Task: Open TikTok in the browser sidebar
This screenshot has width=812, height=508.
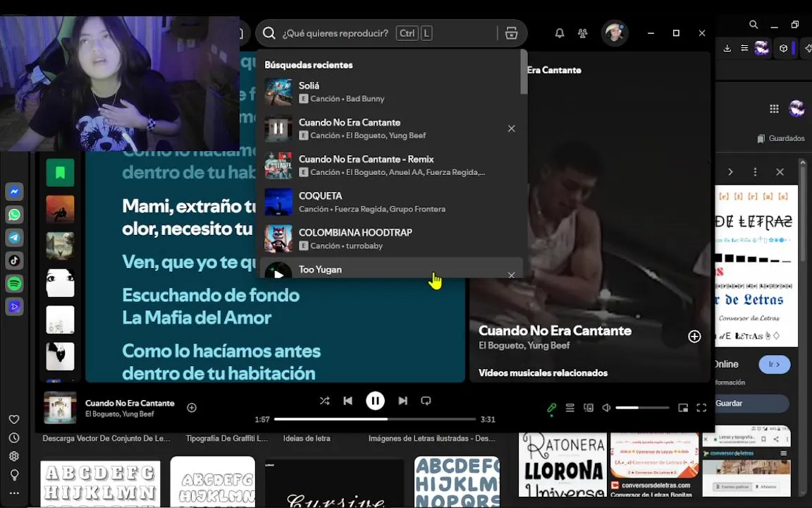Action: (x=14, y=260)
